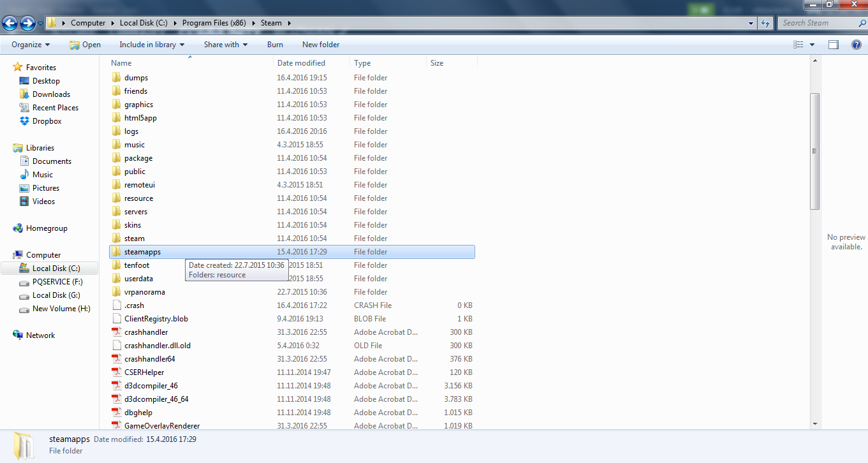
Task: Select the dumps folder icon
Action: click(116, 78)
